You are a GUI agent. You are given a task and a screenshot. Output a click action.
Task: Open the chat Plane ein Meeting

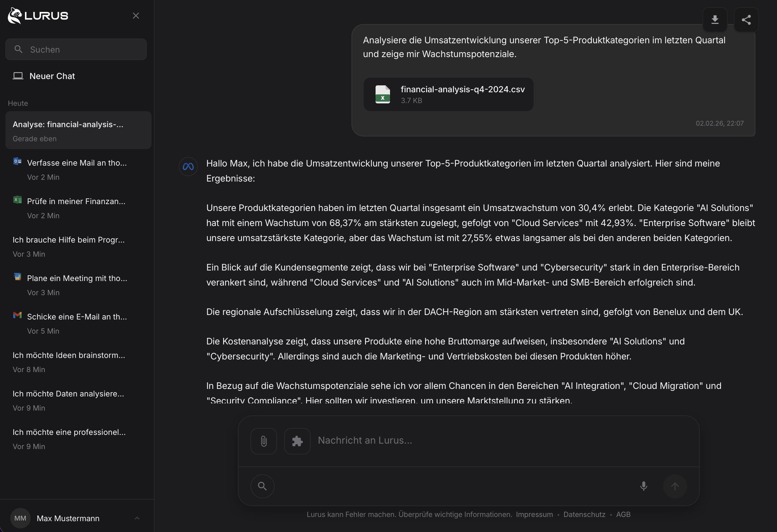pos(77,284)
